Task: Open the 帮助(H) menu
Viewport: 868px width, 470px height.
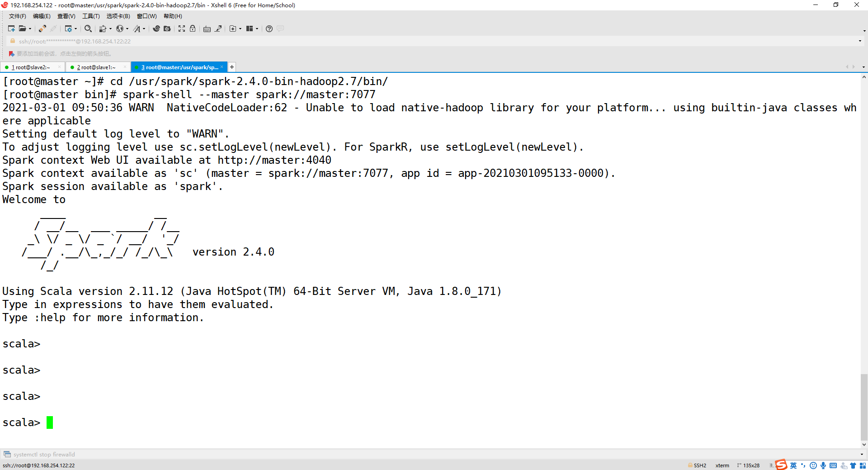Action: (173, 16)
